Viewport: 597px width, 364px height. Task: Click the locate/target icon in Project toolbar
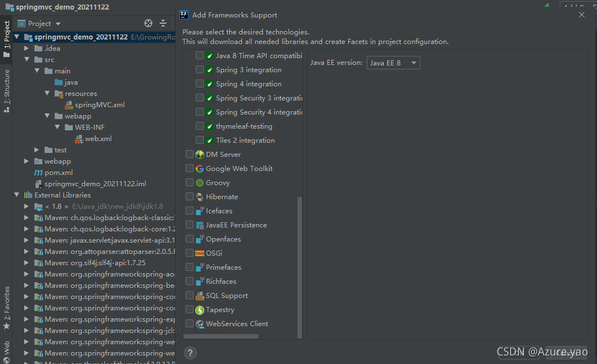(148, 23)
